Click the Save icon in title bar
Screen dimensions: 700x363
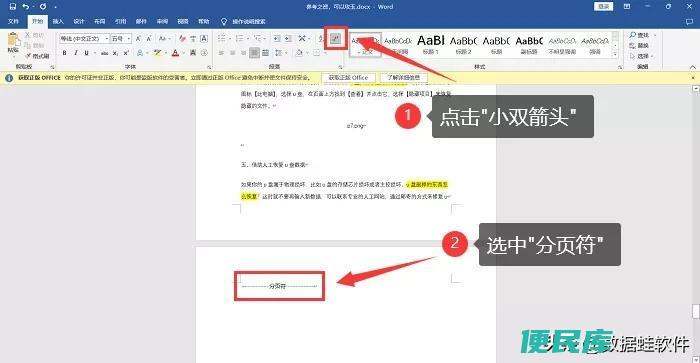pos(12,7)
